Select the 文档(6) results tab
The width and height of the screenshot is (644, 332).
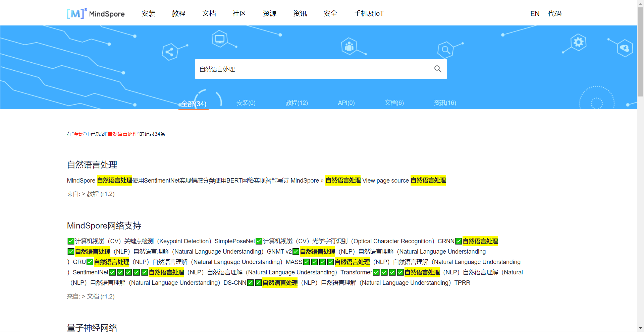tap(394, 103)
